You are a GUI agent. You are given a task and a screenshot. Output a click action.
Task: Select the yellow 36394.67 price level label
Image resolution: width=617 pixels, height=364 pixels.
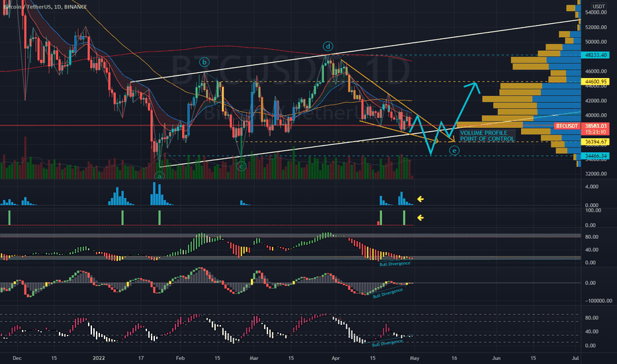pyautogui.click(x=595, y=142)
